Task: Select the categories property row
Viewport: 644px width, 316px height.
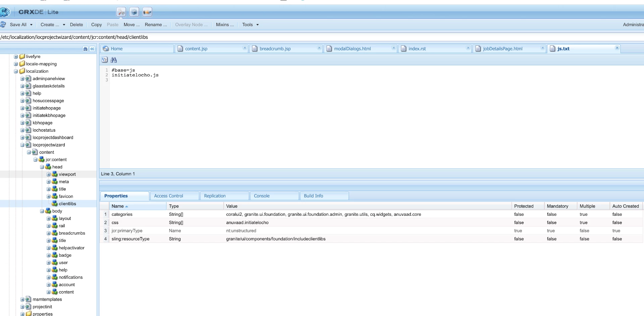Action: coord(371,214)
